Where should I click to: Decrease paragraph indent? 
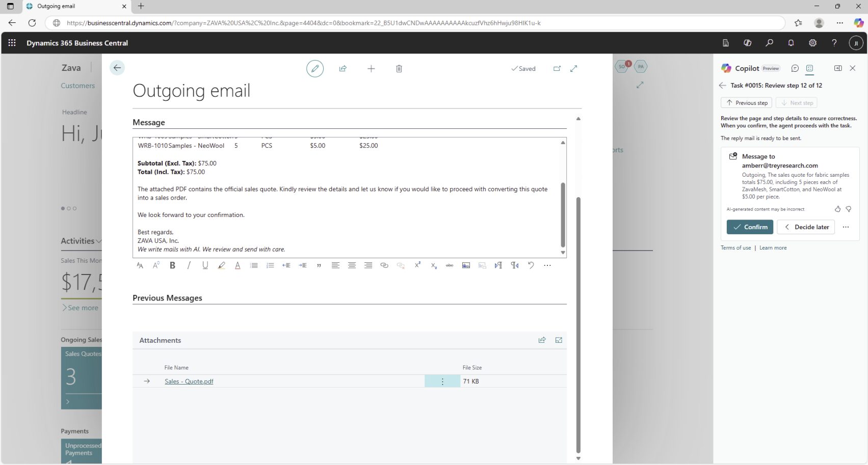[x=286, y=265]
